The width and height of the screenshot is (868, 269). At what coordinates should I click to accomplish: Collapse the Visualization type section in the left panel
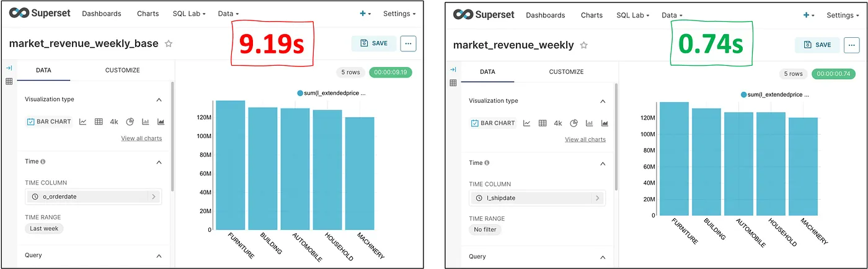click(x=159, y=99)
